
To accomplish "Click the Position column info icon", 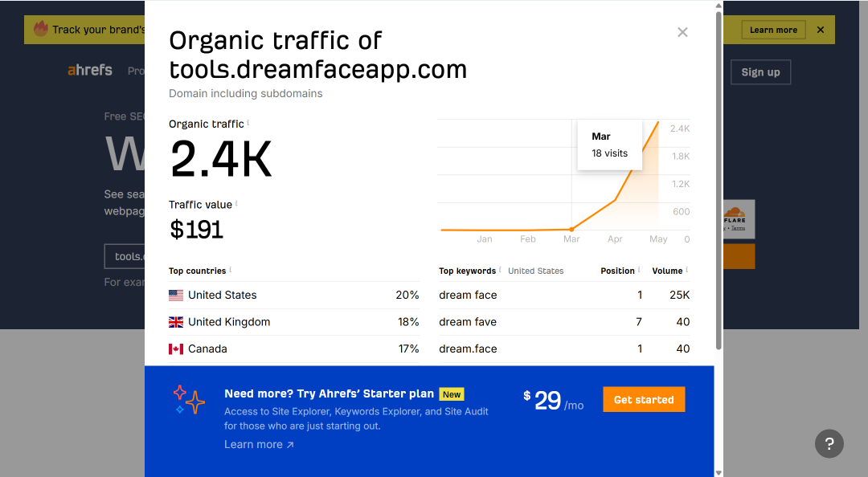I will pyautogui.click(x=639, y=270).
